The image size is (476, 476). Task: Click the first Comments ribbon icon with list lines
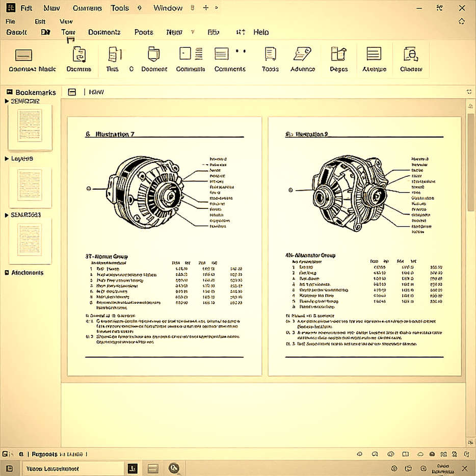pyautogui.click(x=191, y=54)
